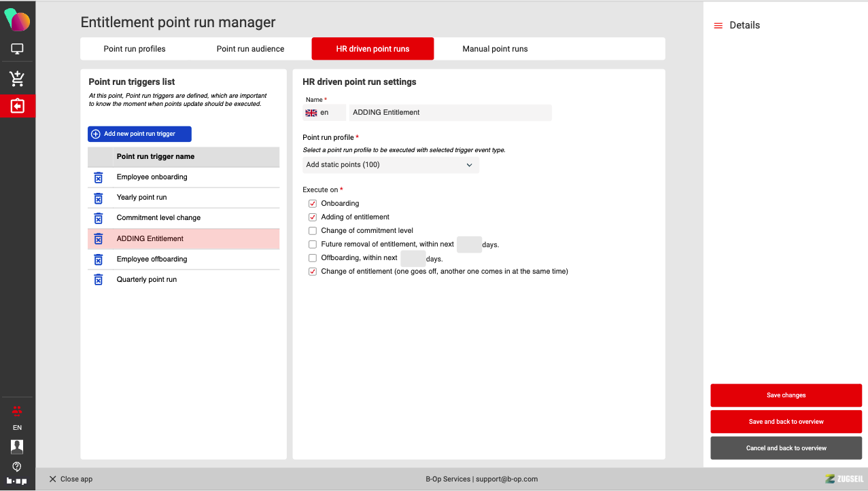The image size is (868, 491).
Task: Open the shopping cart sidebar icon
Action: pos(18,79)
